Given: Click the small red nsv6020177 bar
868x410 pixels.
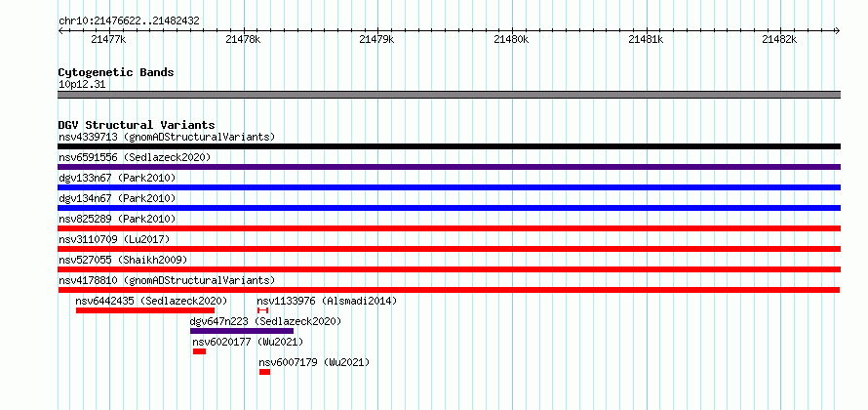Looking at the screenshot, I should coord(199,351).
